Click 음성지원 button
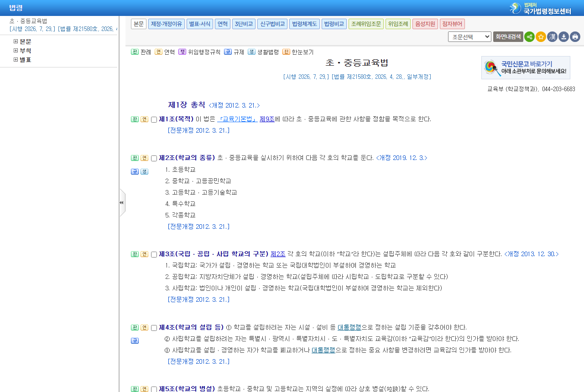Viewport: 584px width, 392px height. point(425,24)
